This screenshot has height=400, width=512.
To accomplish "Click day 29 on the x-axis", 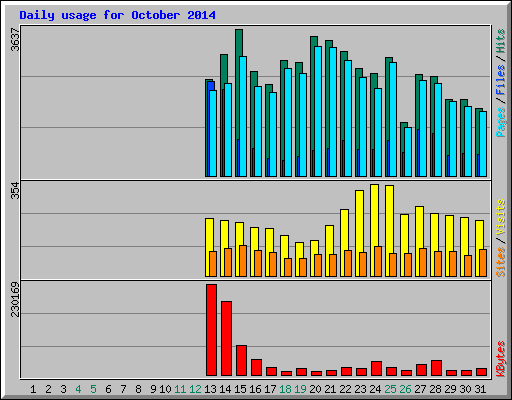I will [x=450, y=389].
